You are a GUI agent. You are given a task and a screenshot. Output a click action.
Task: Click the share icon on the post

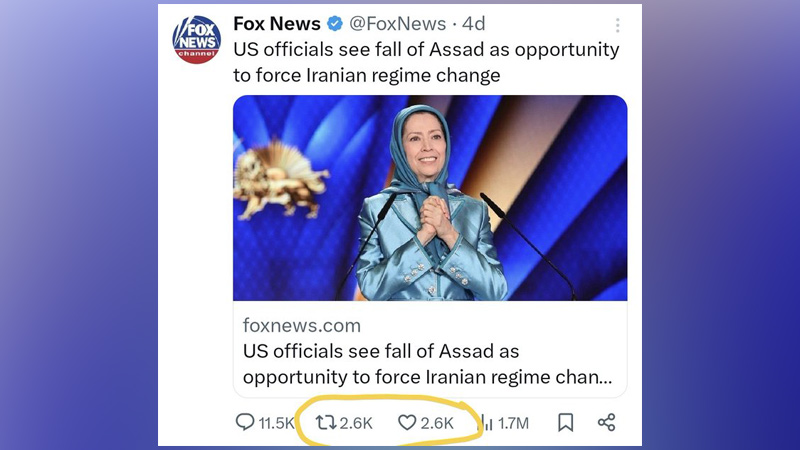606,423
